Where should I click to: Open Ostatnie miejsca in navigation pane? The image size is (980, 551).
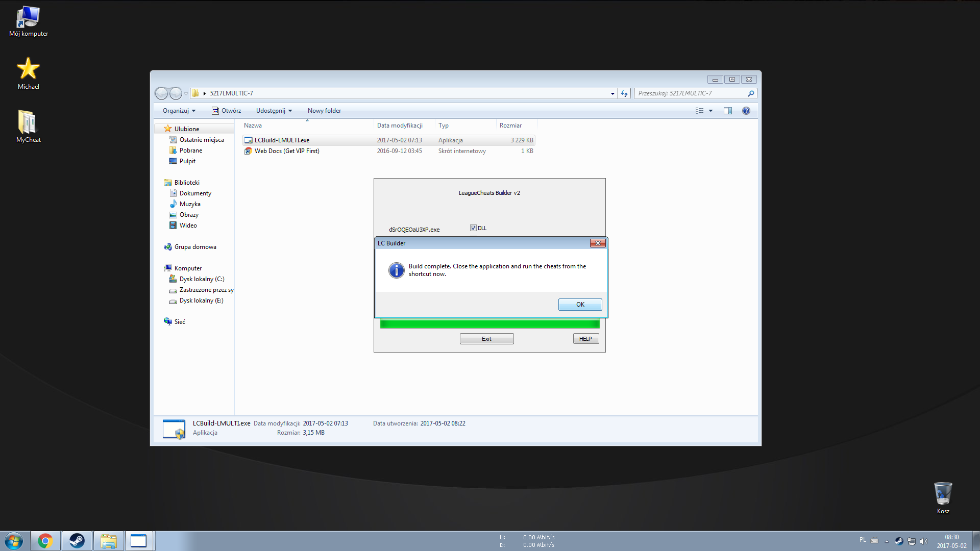201,140
